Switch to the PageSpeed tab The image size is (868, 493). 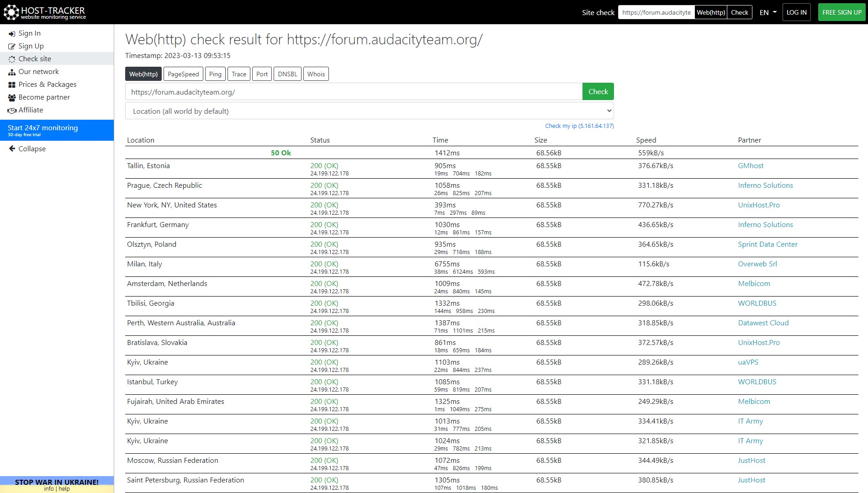coord(183,74)
